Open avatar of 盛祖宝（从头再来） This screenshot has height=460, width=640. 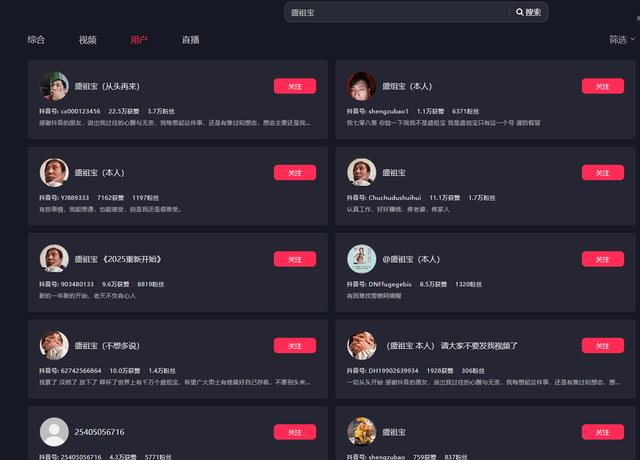pos(54,86)
